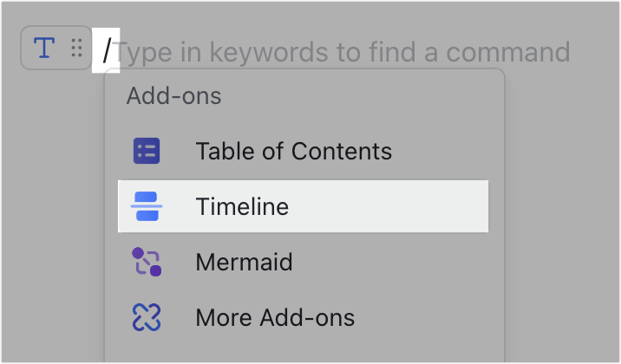Click the blank menu area below More Add-ons
The width and height of the screenshot is (621, 364).
304,350
